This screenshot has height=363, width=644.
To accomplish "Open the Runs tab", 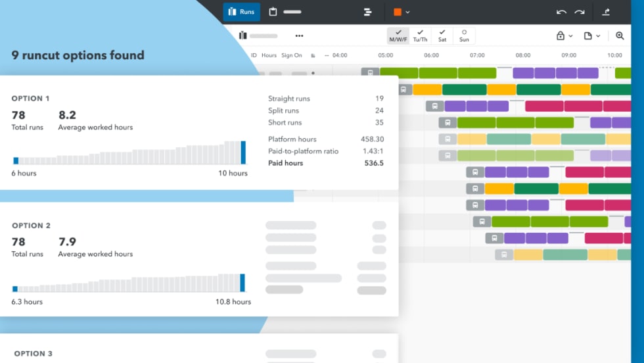I will coord(241,12).
